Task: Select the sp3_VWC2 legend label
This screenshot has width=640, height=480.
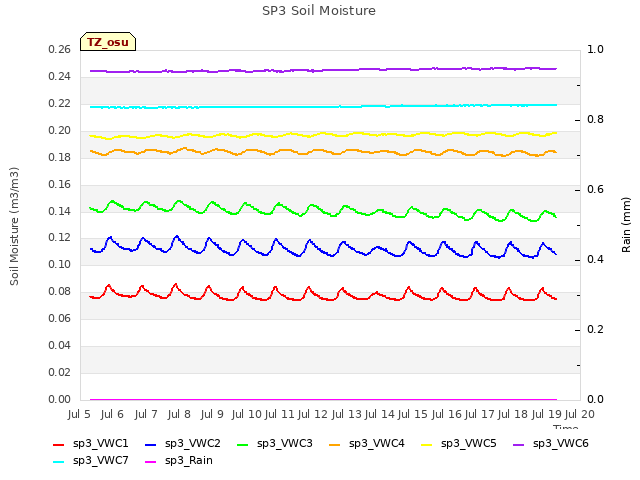Action: point(193,443)
